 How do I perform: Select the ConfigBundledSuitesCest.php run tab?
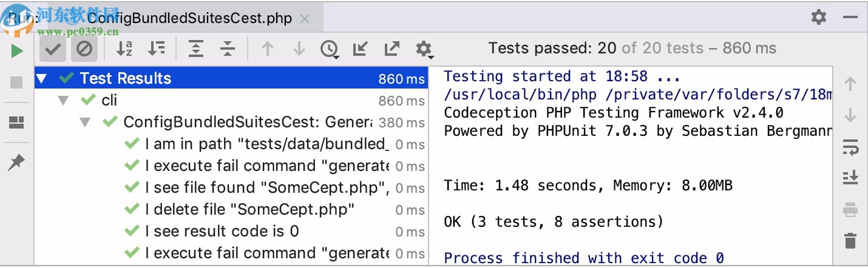point(189,18)
